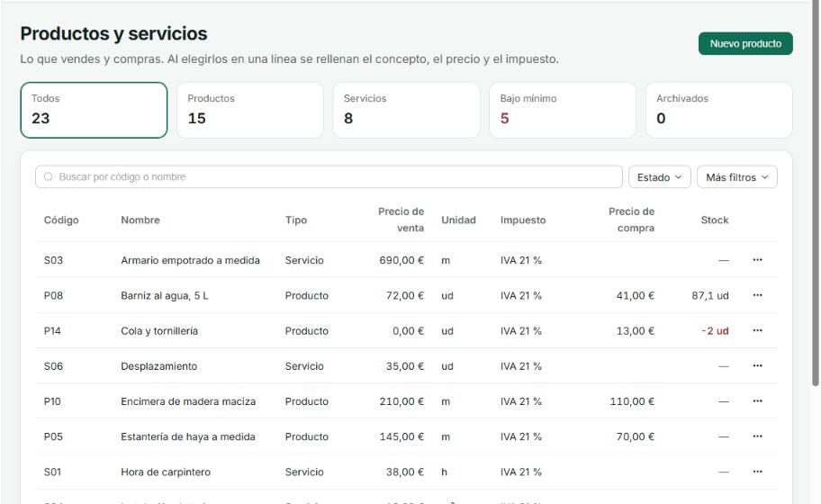Screen dimensions: 821x504
Task: Select code S01 cell
Action: tap(52, 472)
